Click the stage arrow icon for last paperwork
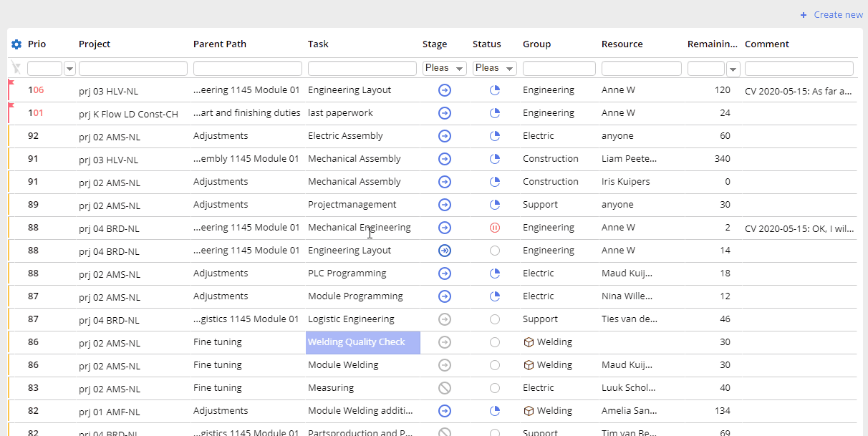 445,113
